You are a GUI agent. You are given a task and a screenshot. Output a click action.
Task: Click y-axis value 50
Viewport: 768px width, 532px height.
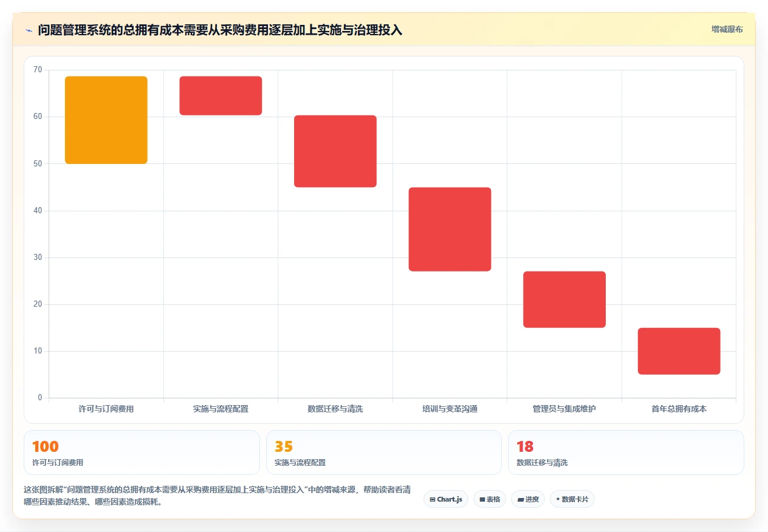(x=38, y=163)
